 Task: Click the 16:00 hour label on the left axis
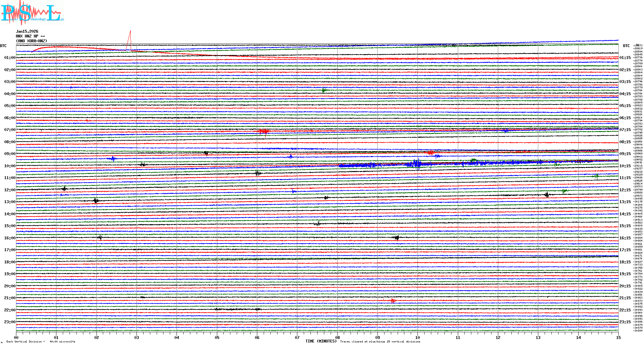[10, 238]
